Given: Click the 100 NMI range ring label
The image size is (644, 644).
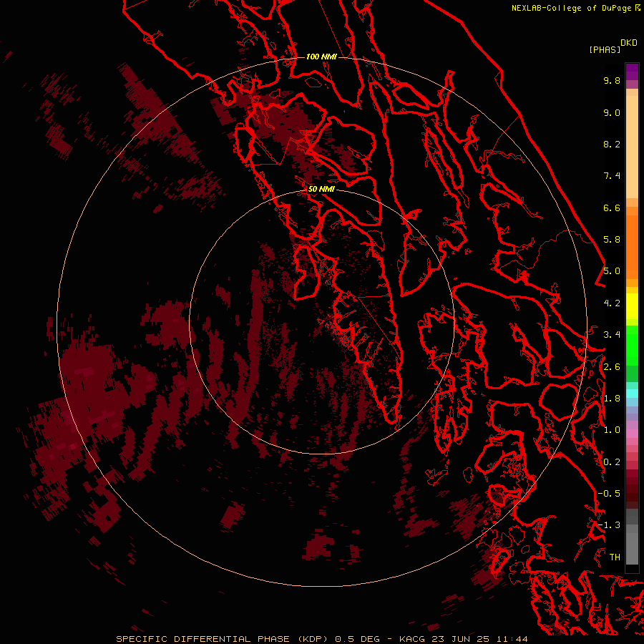Looking at the screenshot, I should 321,57.
